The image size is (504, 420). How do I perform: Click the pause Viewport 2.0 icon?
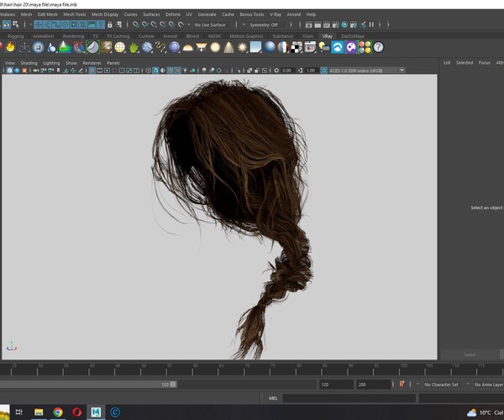point(371,24)
